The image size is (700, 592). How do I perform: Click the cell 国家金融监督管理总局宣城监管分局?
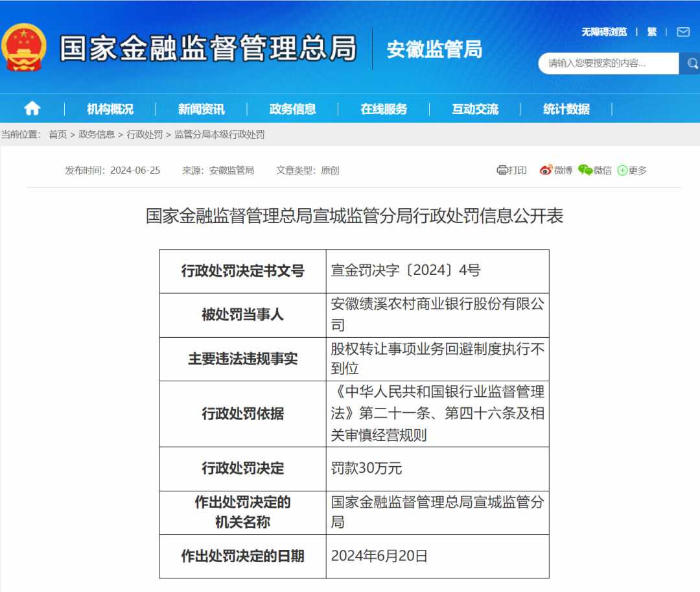(x=437, y=512)
